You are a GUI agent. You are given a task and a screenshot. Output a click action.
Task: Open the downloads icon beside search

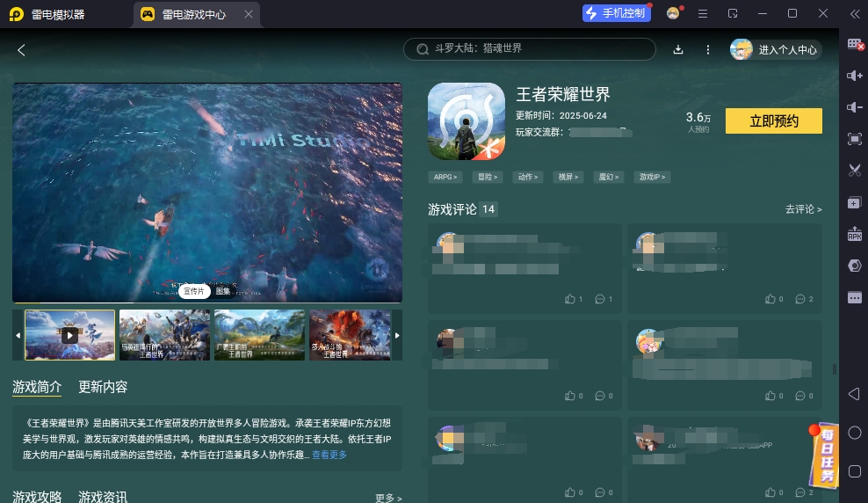(678, 50)
